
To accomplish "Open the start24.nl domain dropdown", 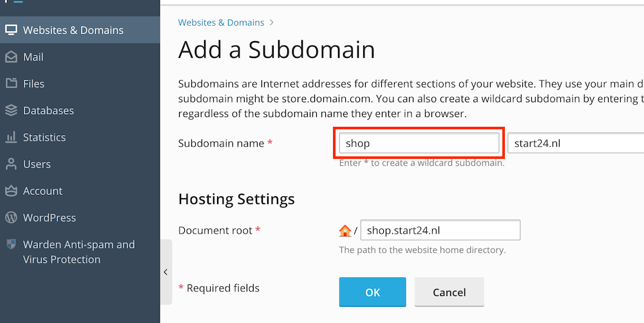I will [575, 143].
